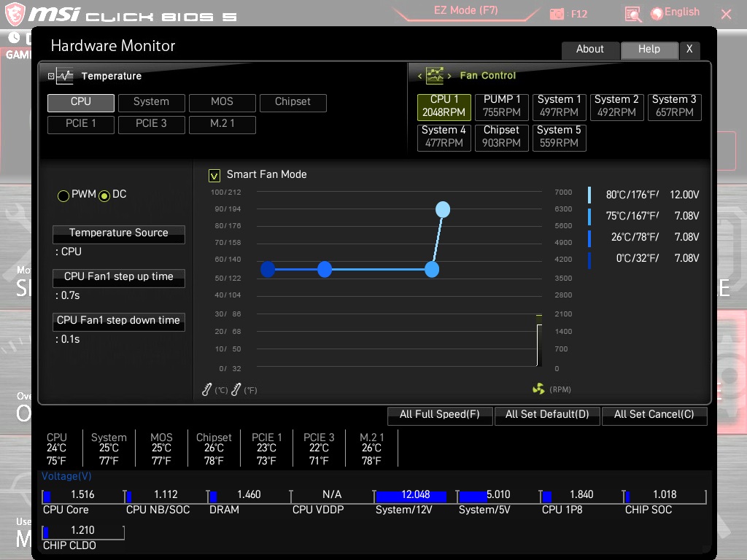Switch to the PUMP 1 fan tab
This screenshot has width=747, height=560.
point(502,106)
